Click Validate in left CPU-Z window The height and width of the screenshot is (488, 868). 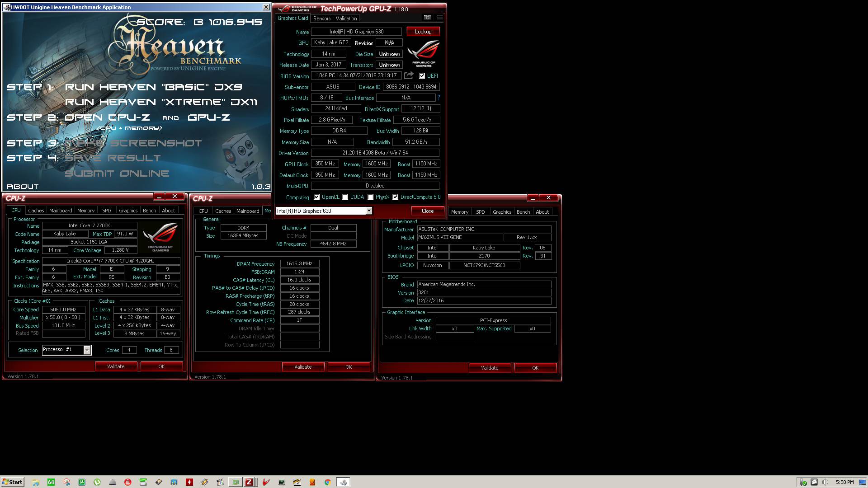[116, 366]
